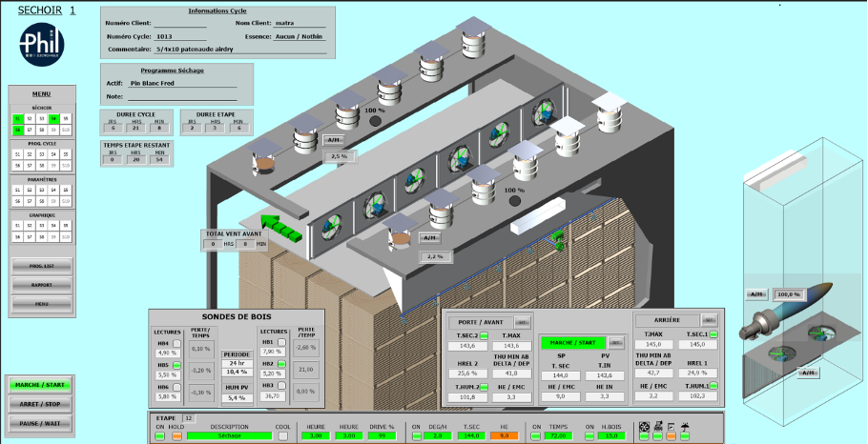Select S8 under GRAPHIQUE menu
The width and height of the screenshot is (868, 444).
point(42,237)
